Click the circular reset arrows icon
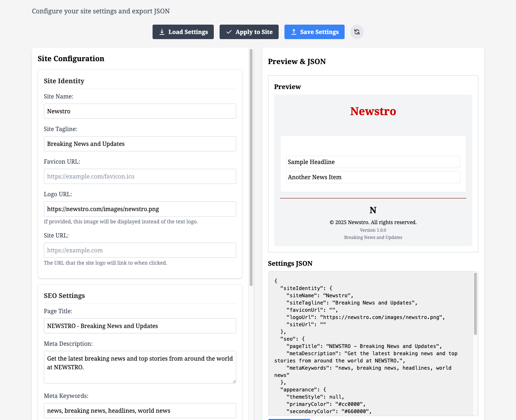Viewport: 516px width, 420px height. coord(357,32)
